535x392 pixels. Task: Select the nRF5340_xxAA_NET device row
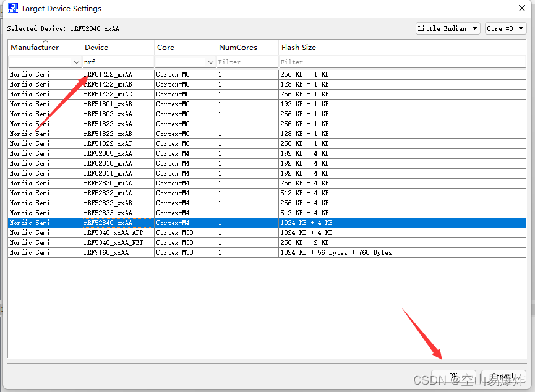pyautogui.click(x=267, y=242)
